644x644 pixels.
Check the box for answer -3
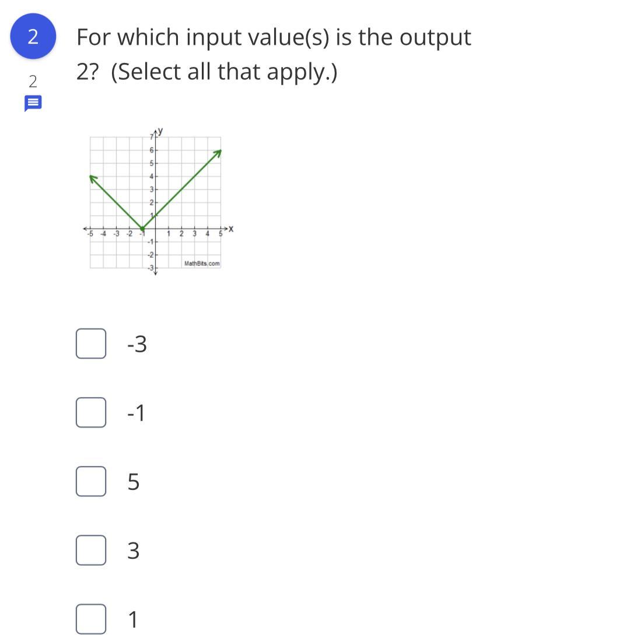(x=91, y=344)
